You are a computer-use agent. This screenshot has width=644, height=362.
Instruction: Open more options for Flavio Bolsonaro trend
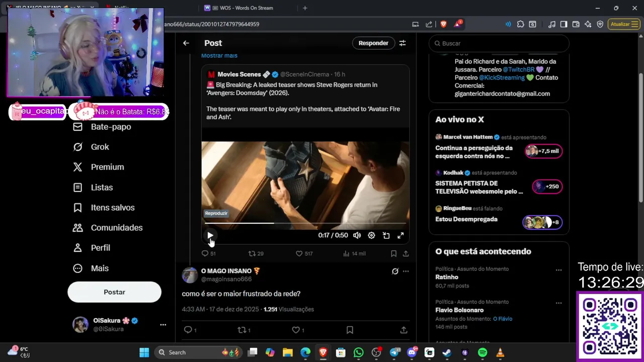(558, 303)
